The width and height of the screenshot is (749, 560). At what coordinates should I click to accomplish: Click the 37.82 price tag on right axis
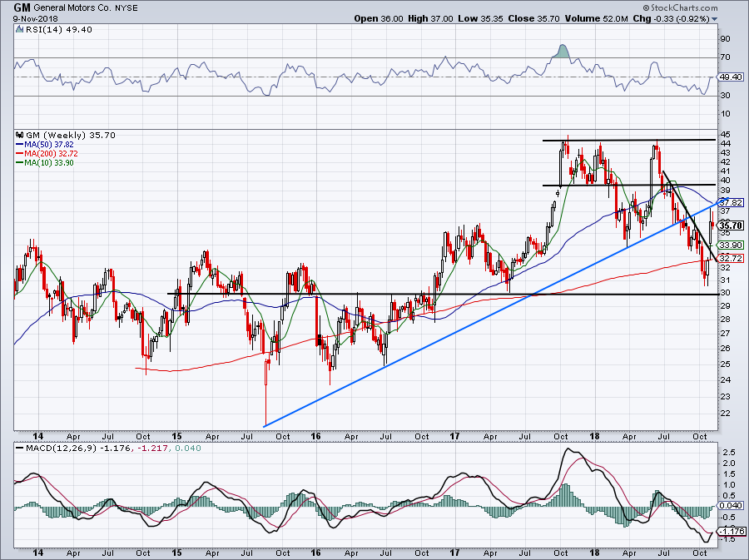tap(731, 202)
